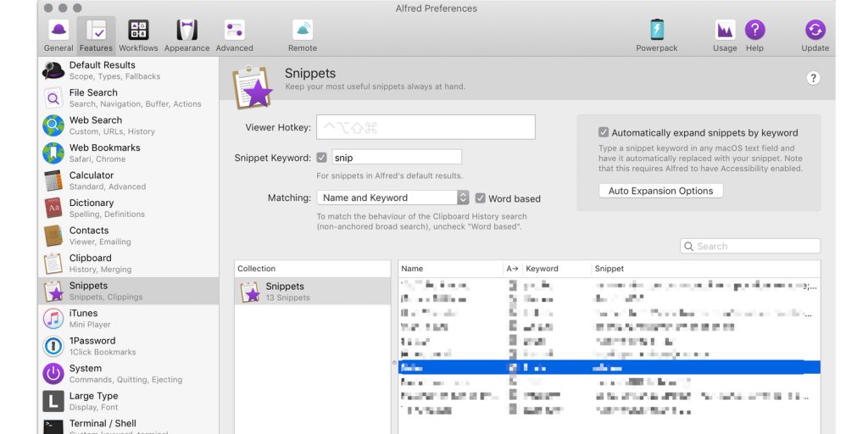Open Help from the toolbar
Screen dimensions: 868x434
[x=754, y=36]
